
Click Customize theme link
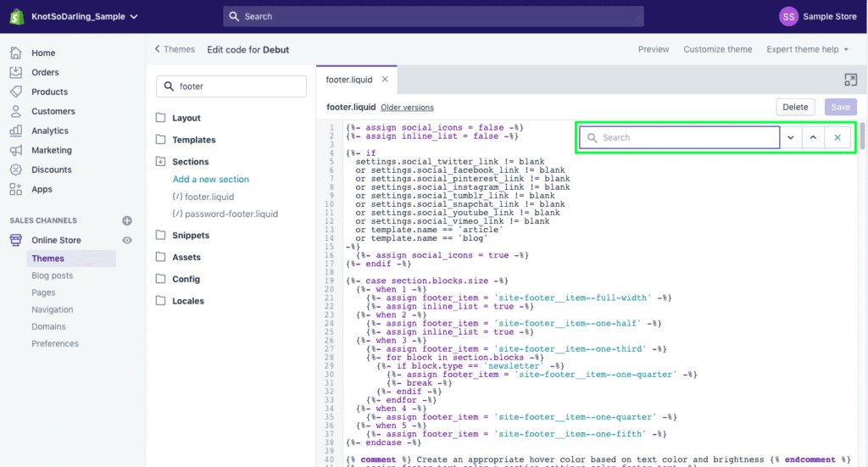pyautogui.click(x=717, y=49)
